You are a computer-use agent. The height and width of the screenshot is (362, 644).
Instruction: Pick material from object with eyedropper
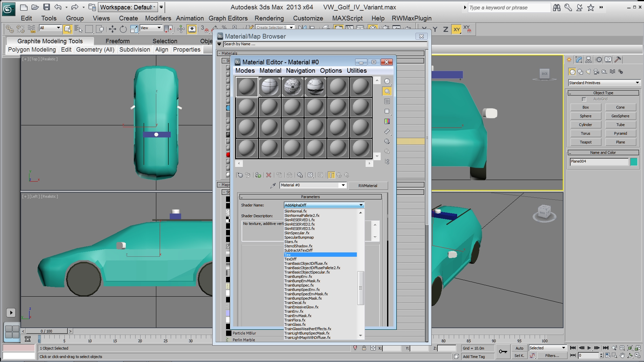[273, 185]
